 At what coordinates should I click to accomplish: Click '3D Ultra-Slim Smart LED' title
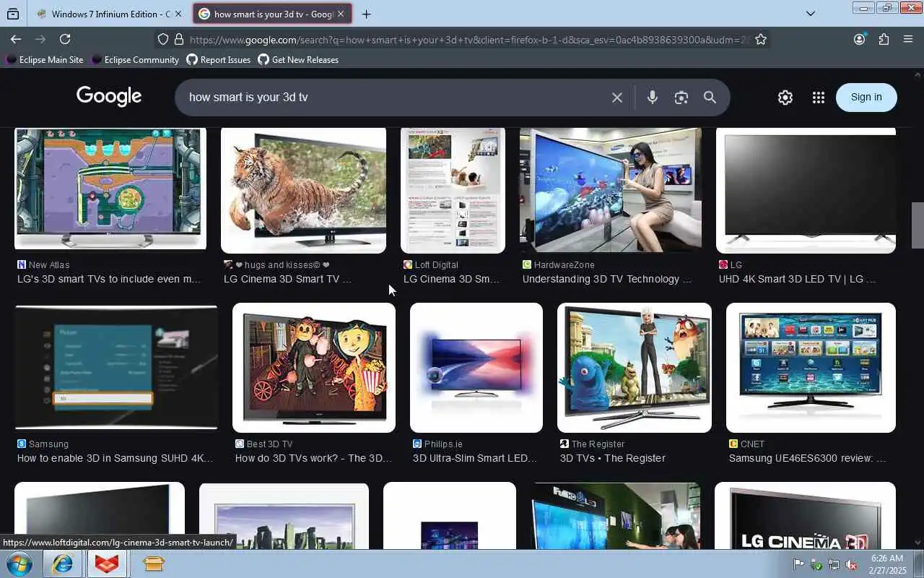tap(475, 458)
